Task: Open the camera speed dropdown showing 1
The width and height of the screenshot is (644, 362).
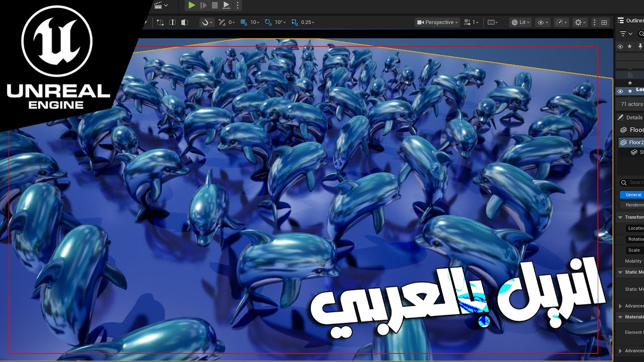Action: click(471, 22)
